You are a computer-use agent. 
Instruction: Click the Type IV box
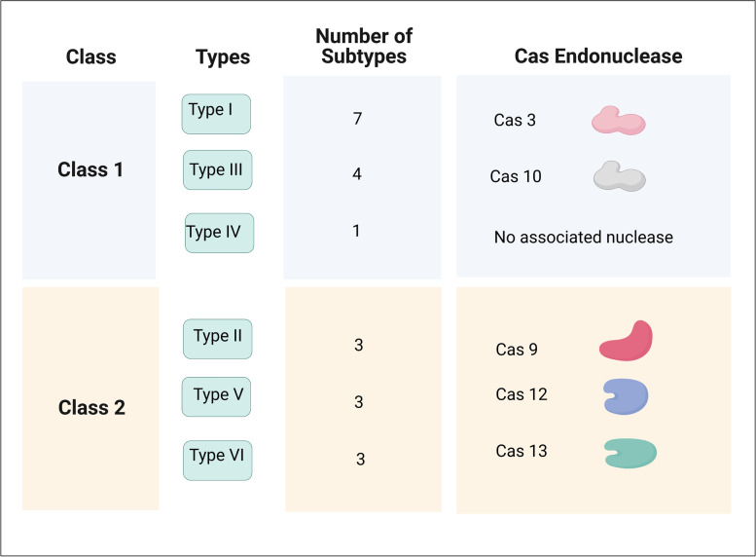(x=219, y=234)
